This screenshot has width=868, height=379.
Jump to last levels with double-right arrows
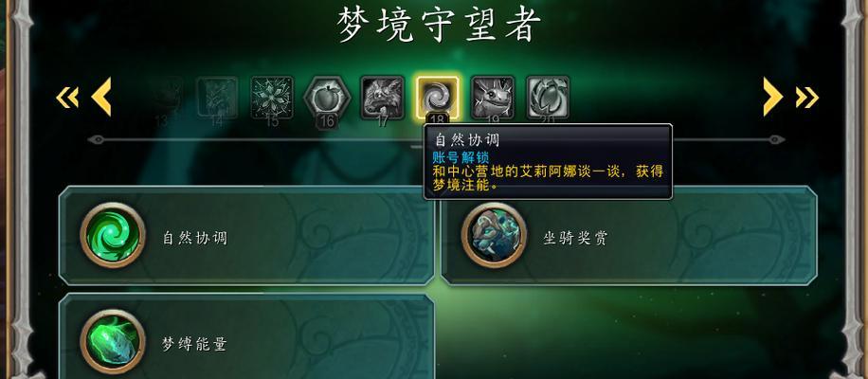[x=807, y=98]
